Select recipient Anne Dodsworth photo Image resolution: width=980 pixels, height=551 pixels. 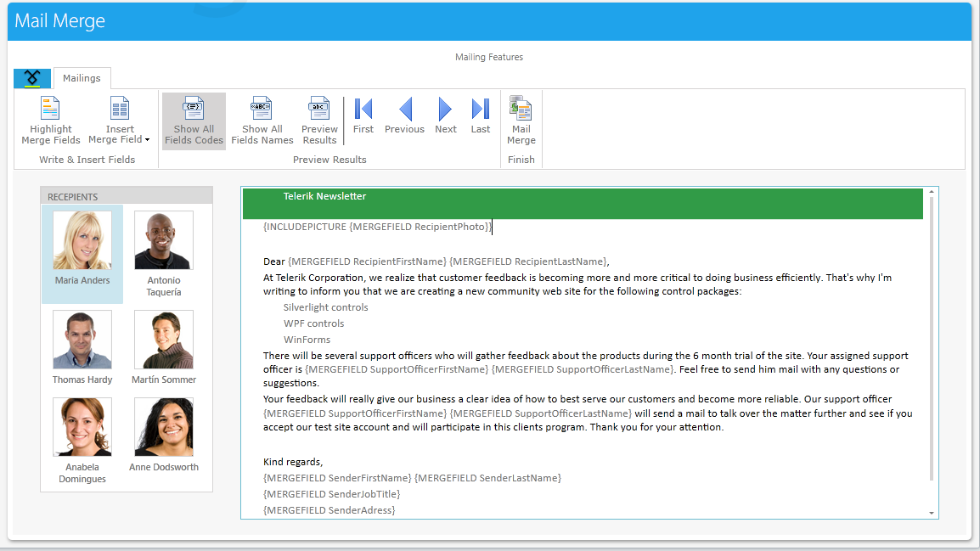coord(164,427)
